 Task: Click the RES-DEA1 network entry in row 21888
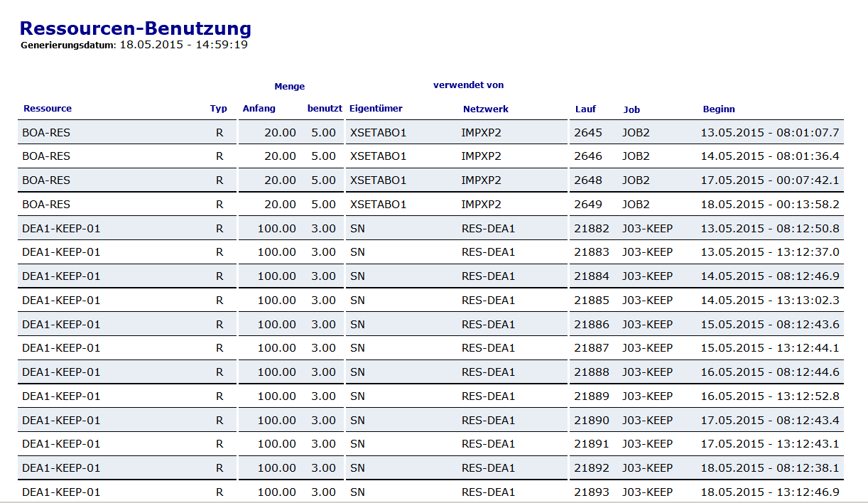click(489, 372)
